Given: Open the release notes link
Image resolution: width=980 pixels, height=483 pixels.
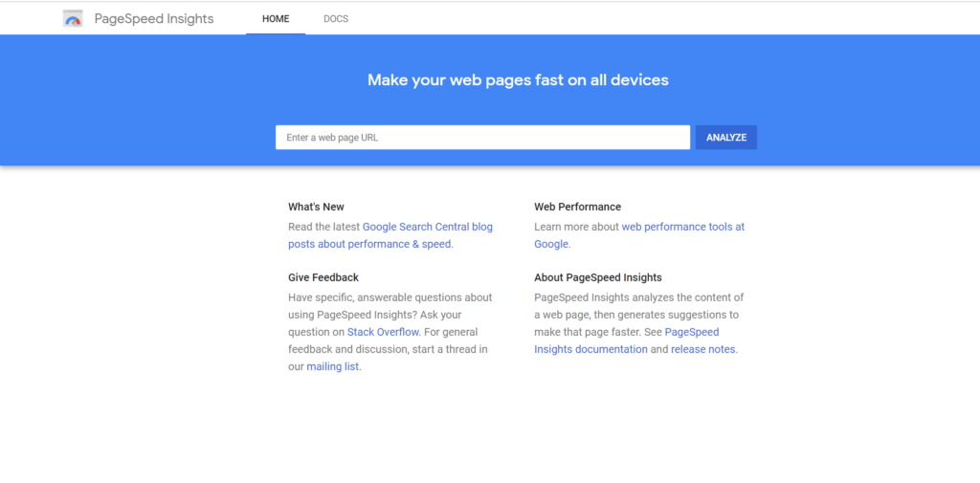Looking at the screenshot, I should pos(703,349).
